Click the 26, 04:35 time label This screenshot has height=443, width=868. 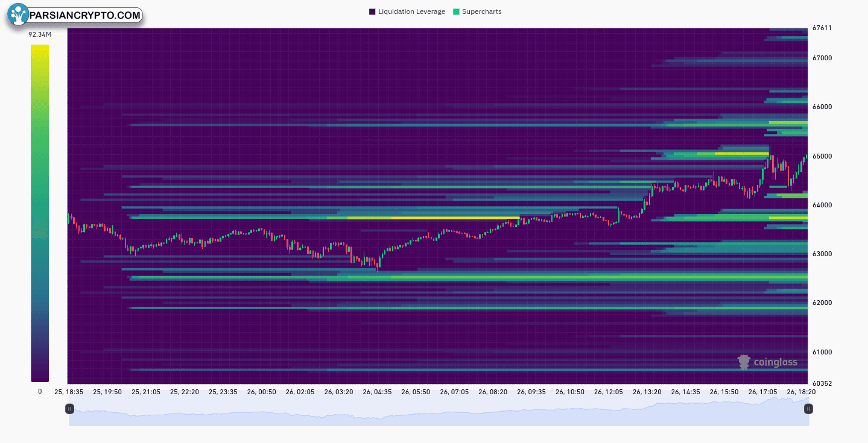pyautogui.click(x=378, y=392)
